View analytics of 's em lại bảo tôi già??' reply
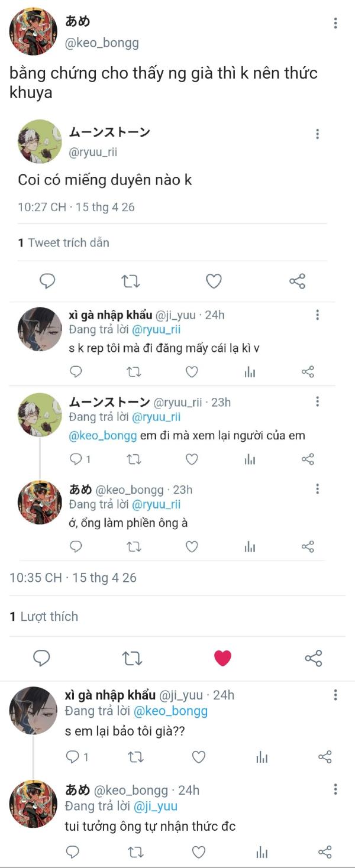Viewport: 355px width, 868px height. tap(262, 757)
